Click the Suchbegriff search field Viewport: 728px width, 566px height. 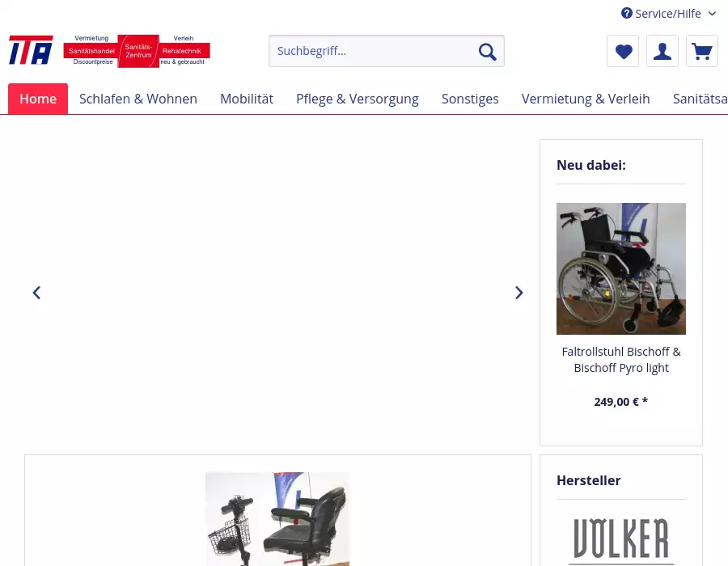point(372,52)
